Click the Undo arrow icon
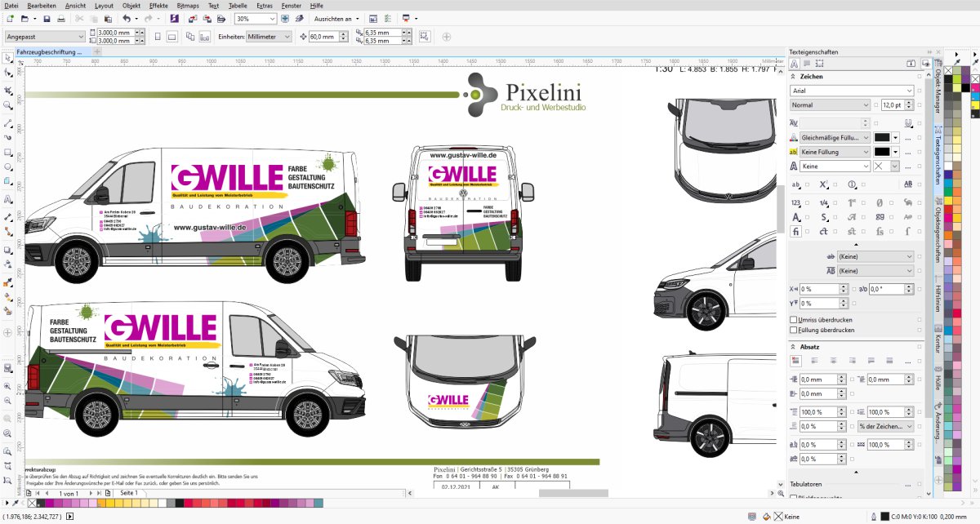Image resolution: width=980 pixels, height=524 pixels. [126, 18]
